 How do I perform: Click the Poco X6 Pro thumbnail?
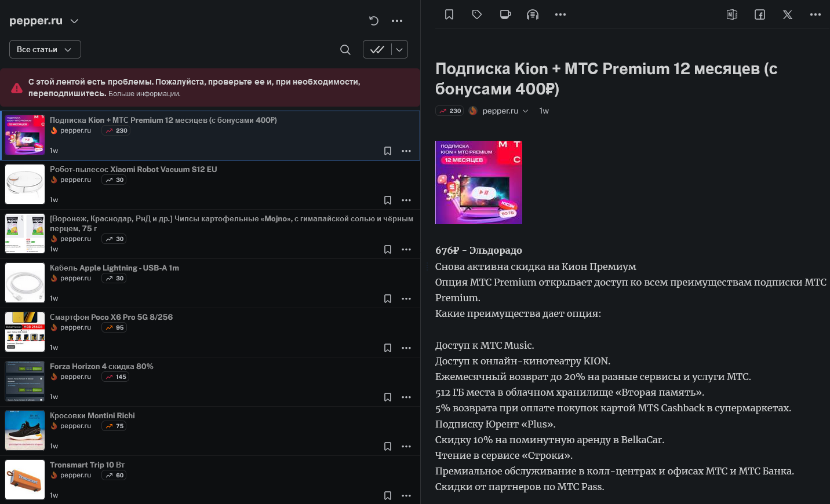tap(25, 332)
